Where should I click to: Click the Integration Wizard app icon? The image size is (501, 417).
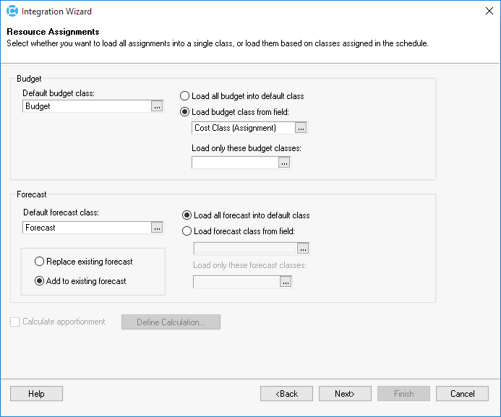click(12, 11)
